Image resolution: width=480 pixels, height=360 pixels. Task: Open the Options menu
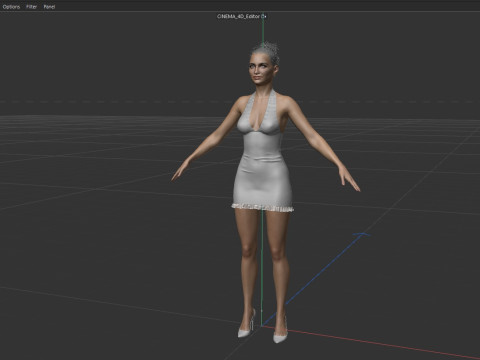tap(11, 7)
